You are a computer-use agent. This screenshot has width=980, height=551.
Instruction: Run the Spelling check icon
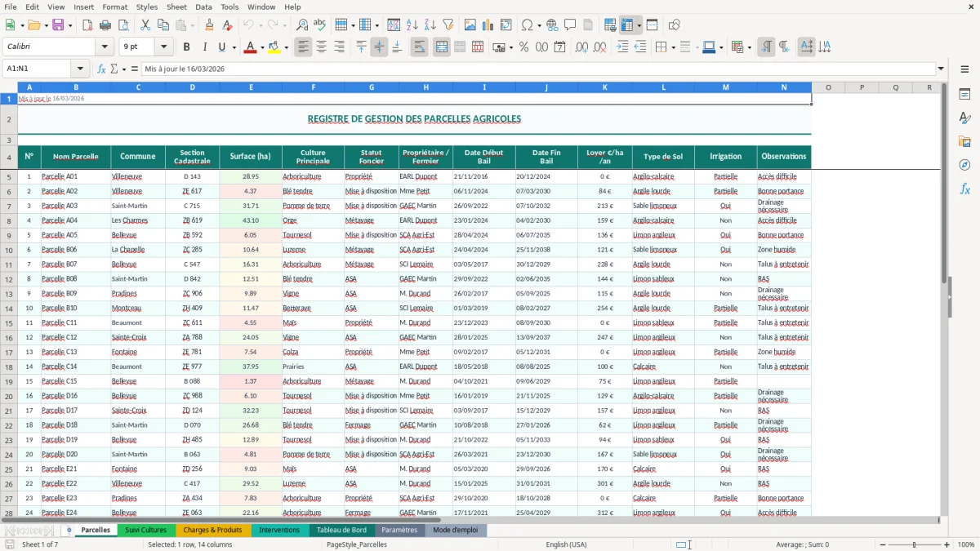[319, 25]
